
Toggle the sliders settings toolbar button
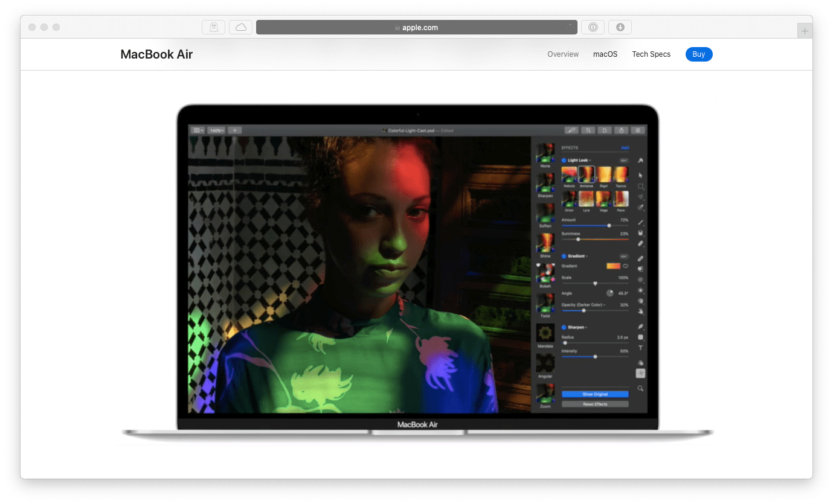[x=638, y=130]
